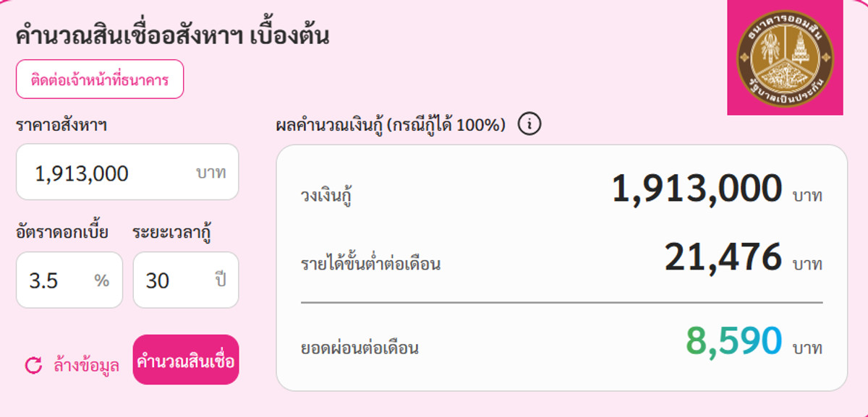The image size is (868, 417).
Task: Click the % unit in interest rate field
Action: click(x=102, y=280)
